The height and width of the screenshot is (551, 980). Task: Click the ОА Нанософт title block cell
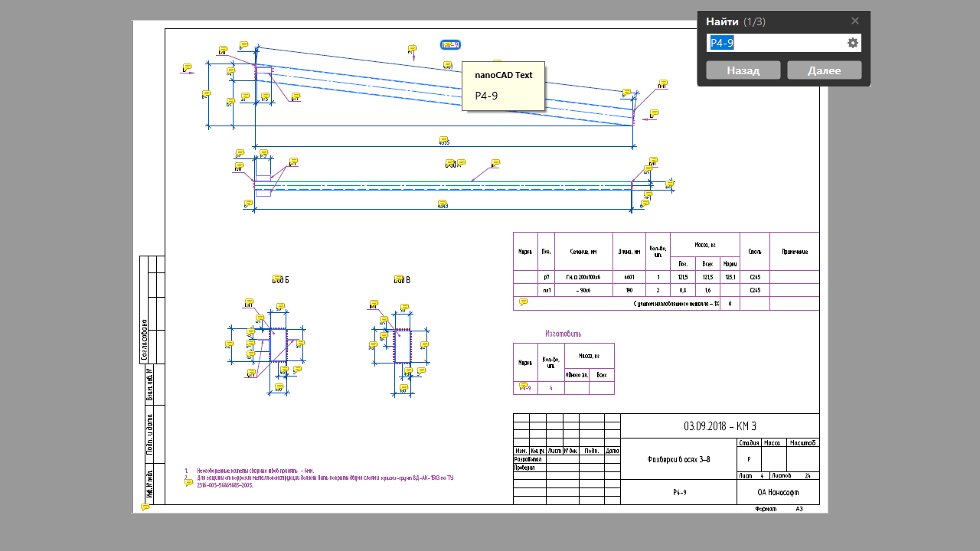[777, 493]
